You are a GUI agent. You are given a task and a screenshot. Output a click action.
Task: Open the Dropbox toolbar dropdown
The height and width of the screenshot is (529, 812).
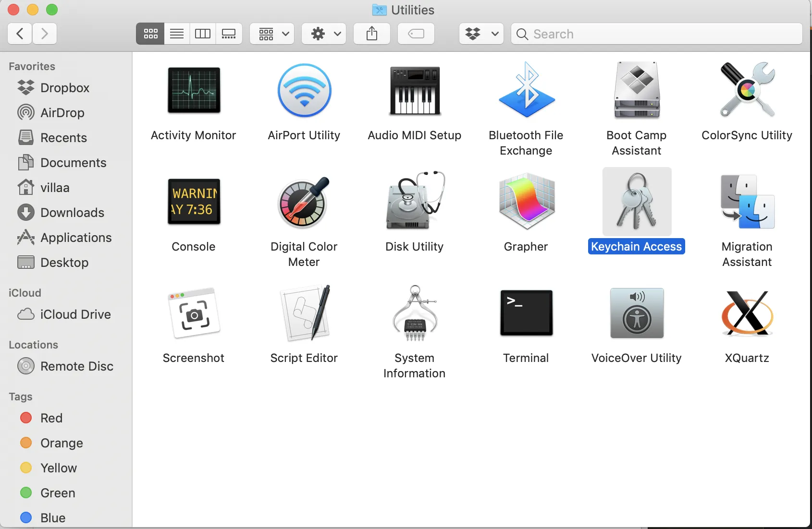pyautogui.click(x=481, y=34)
